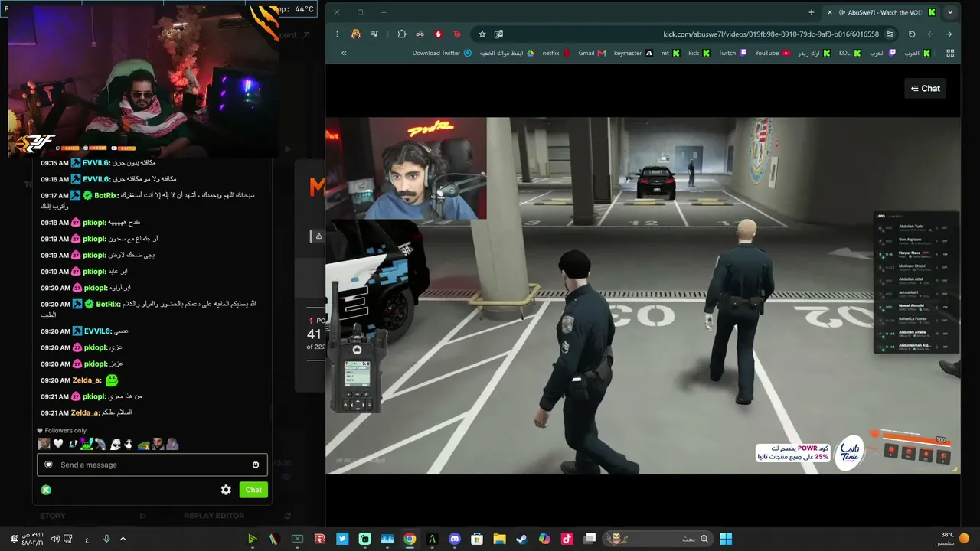Viewport: 980px width, 551px height.
Task: Open the Chrome profile avatar
Action: (x=356, y=34)
